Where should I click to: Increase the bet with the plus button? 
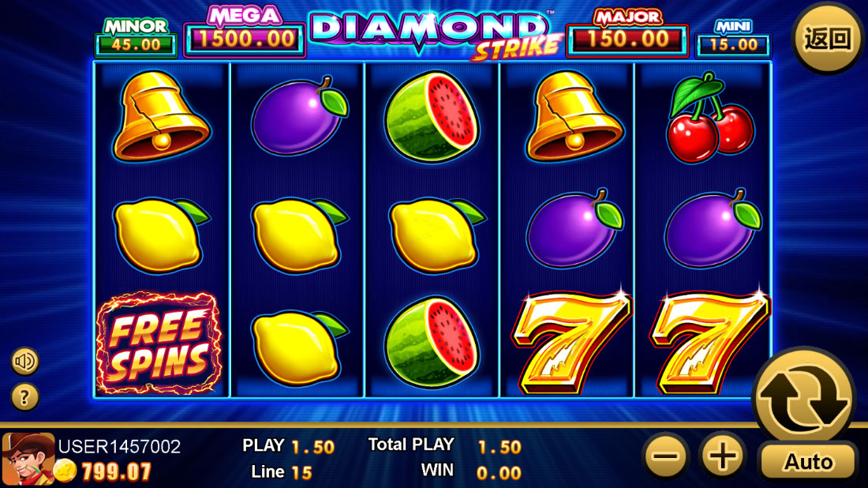tap(722, 456)
